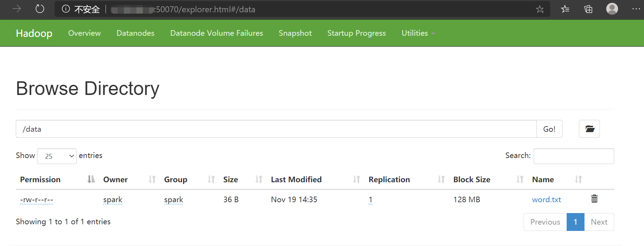The image size is (644, 246).
Task: Expand the Utilities dropdown menu
Action: click(418, 33)
